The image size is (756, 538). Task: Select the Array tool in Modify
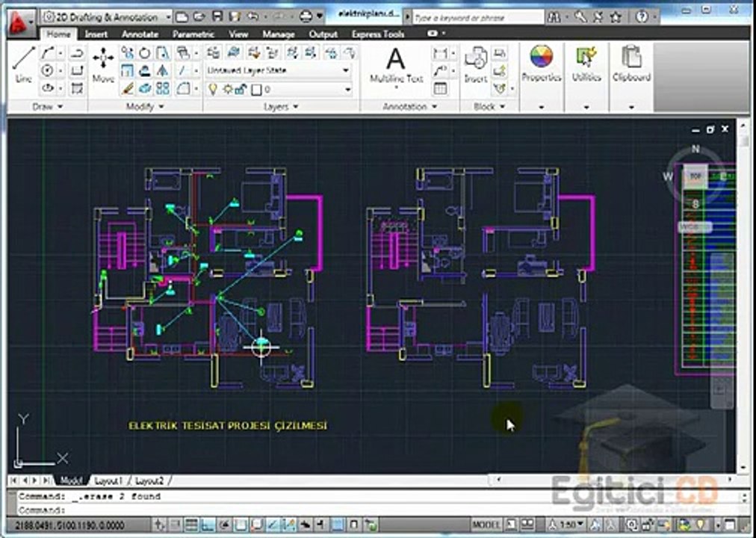coord(163,88)
